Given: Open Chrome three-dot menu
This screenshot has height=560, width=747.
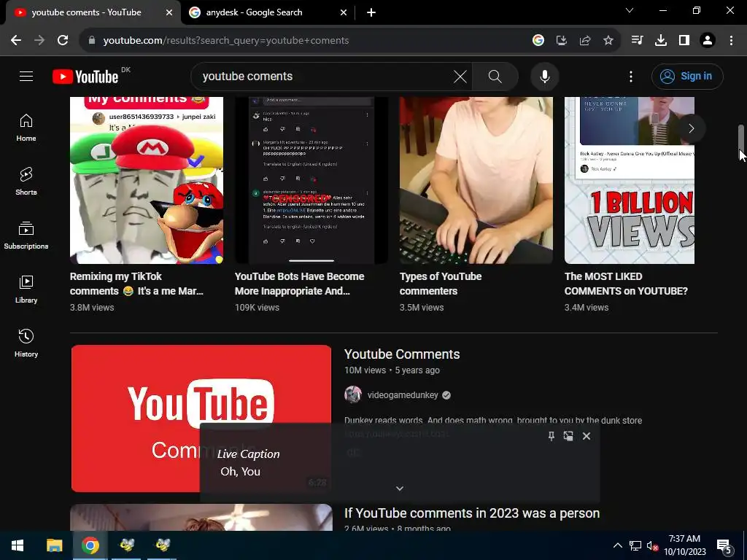Looking at the screenshot, I should 731,41.
